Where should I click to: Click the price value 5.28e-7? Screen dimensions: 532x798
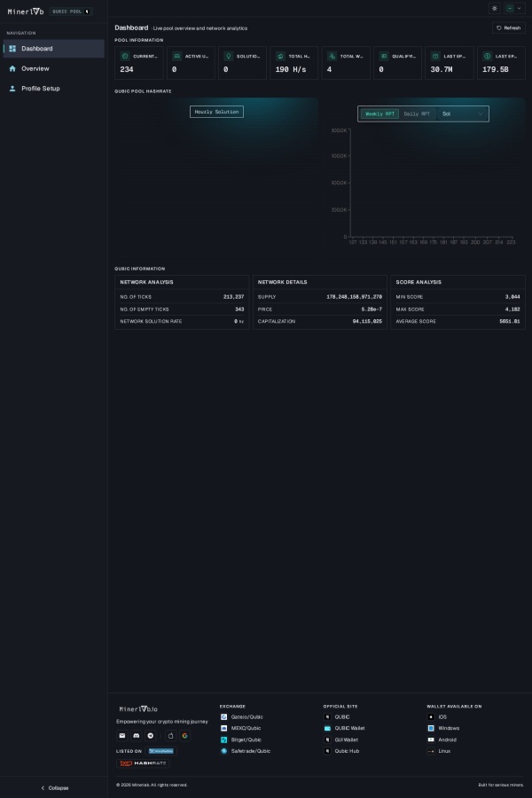372,309
